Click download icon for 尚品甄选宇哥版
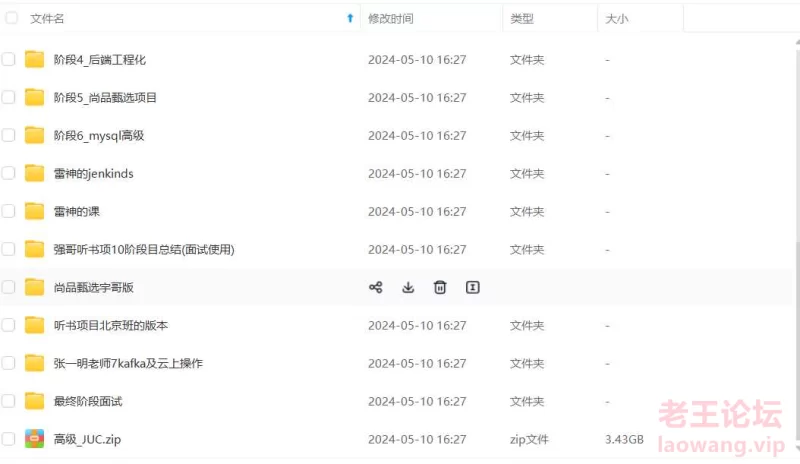Image resolution: width=800 pixels, height=464 pixels. pyautogui.click(x=408, y=287)
